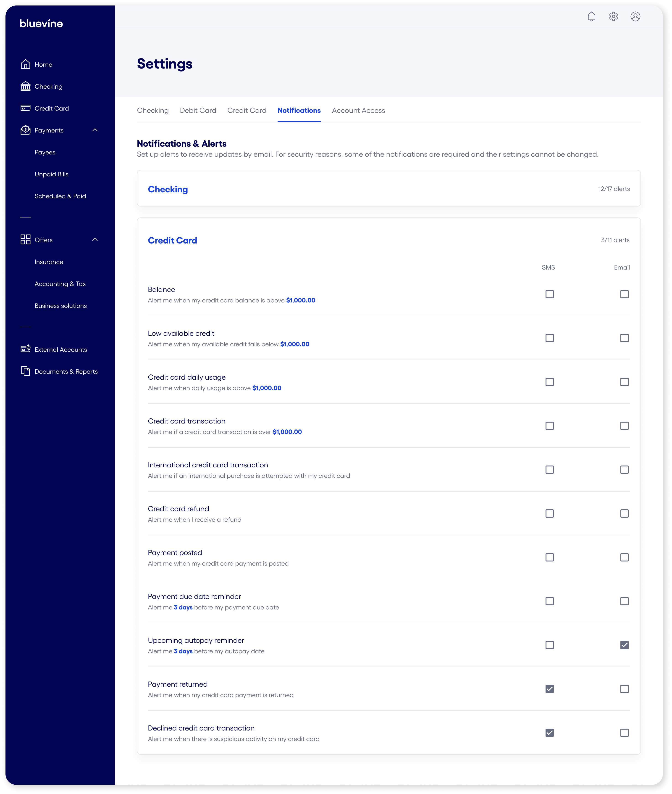Viewport: 672px width, 794px height.
Task: Edit the 3 days payment due reminder
Action: 183,607
